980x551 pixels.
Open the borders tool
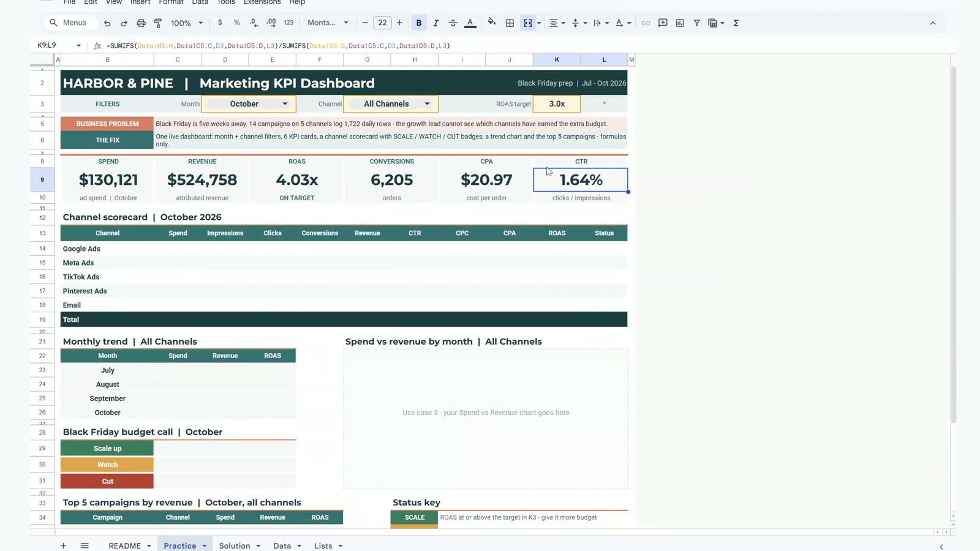(x=510, y=23)
